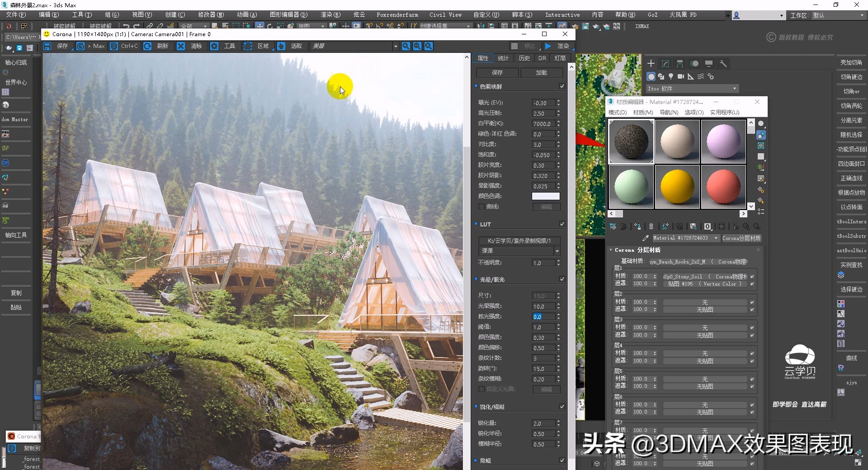The height and width of the screenshot is (470, 868).
Task: Click the 加载 load settings button
Action: 541,73
